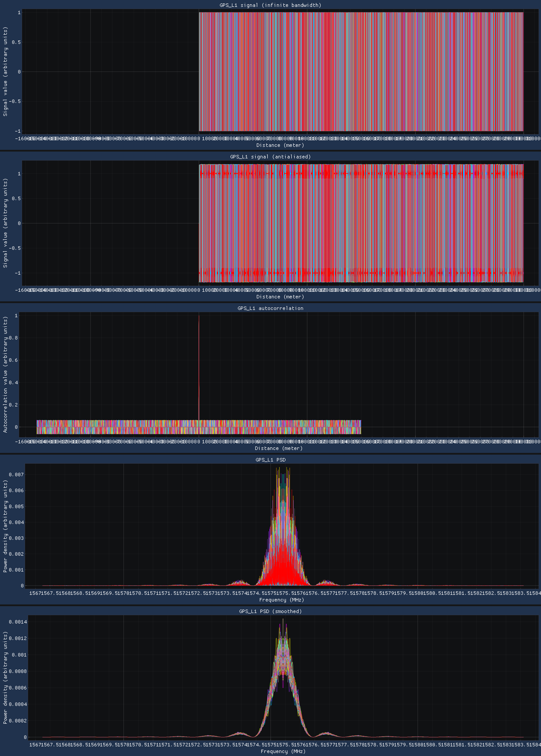The height and width of the screenshot is (756, 541).
Task: Click the 0.8 tick on autocorrelation y-axis
Action: pos(13,338)
